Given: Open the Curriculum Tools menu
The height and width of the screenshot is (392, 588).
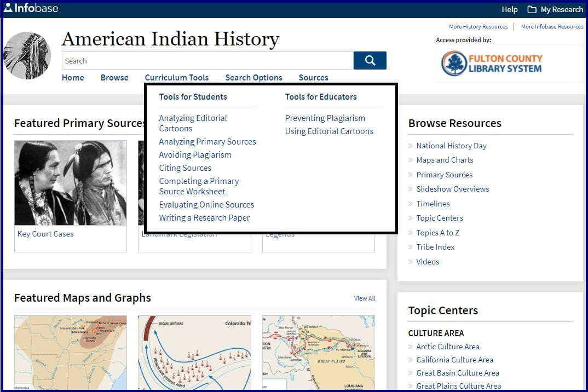Looking at the screenshot, I should pos(177,78).
